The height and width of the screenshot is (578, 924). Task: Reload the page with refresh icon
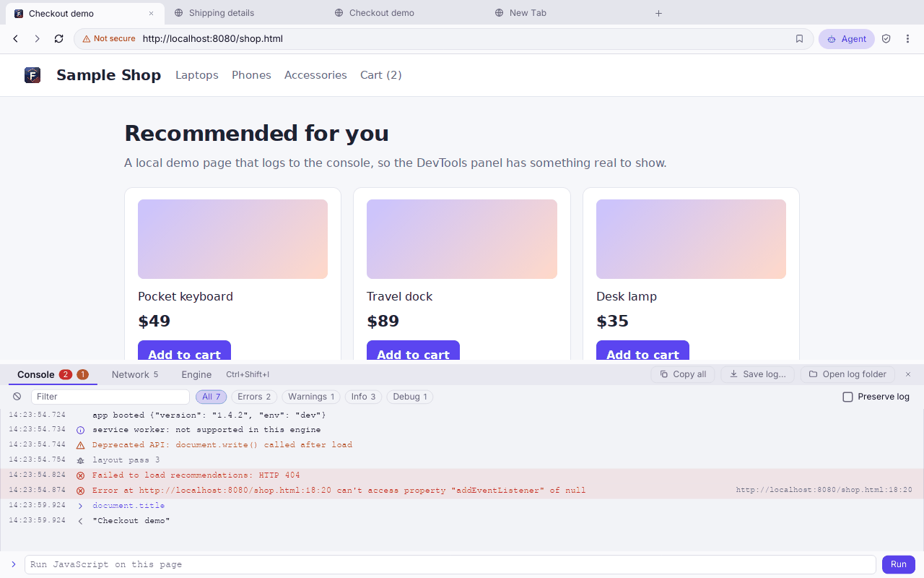59,39
